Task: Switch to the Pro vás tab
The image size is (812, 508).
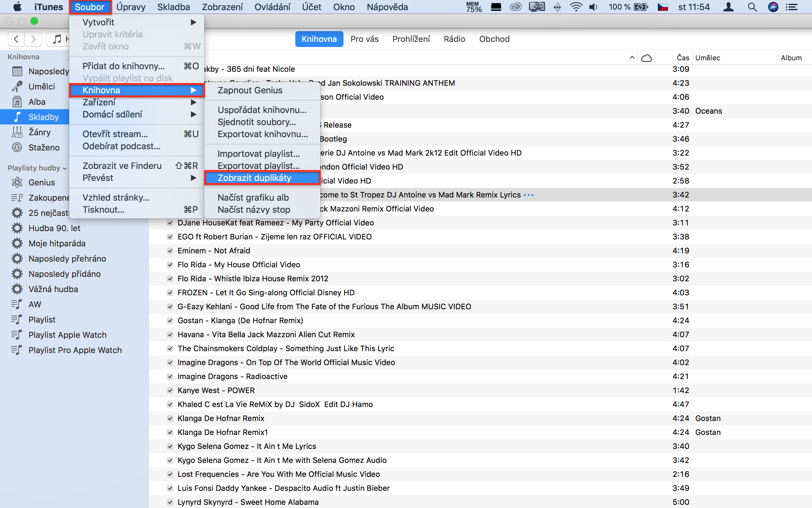Action: click(364, 39)
